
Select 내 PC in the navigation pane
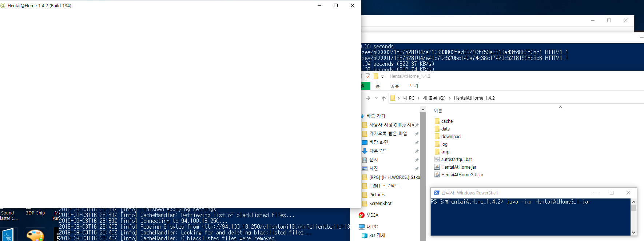[x=369, y=226]
